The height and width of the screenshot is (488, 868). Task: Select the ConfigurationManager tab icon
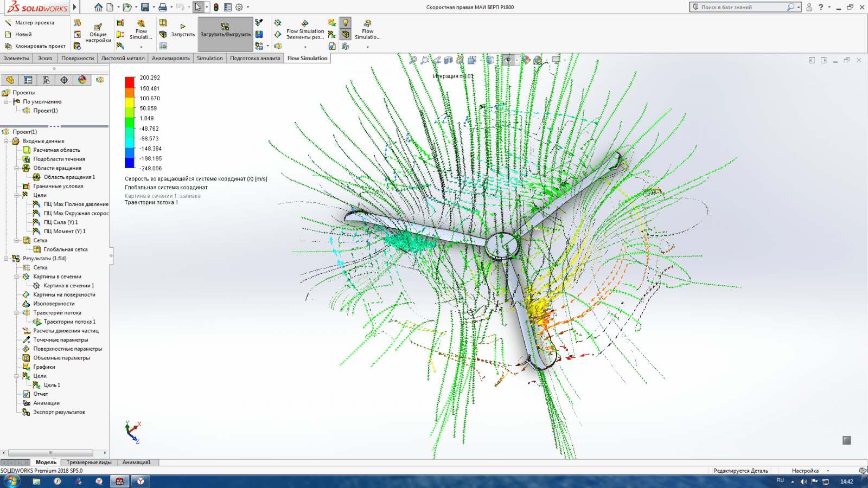46,80
